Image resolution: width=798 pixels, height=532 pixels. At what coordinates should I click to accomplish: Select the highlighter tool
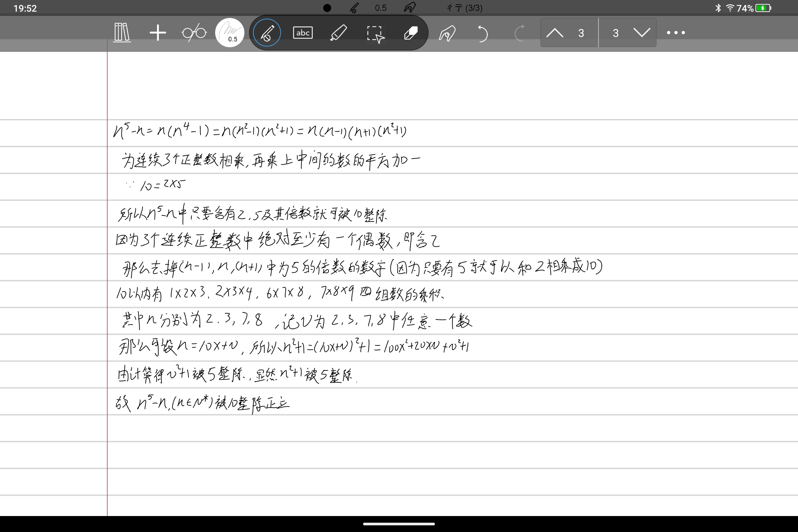(x=339, y=33)
